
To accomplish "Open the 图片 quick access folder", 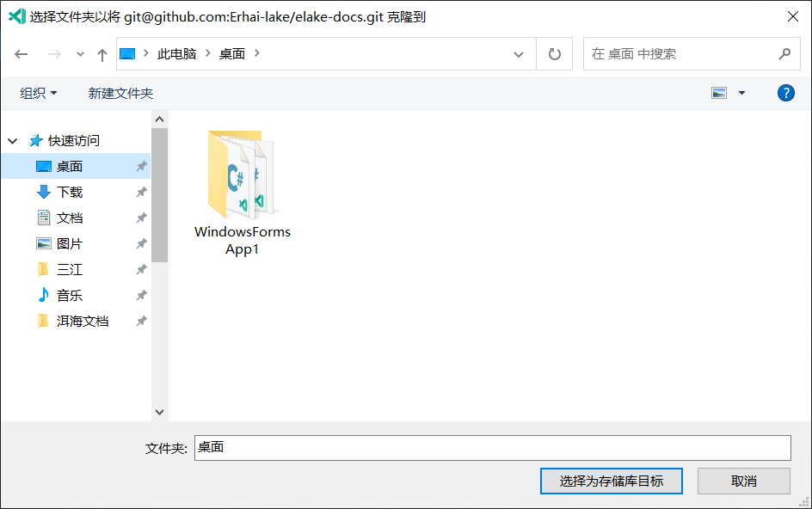I will 70,243.
